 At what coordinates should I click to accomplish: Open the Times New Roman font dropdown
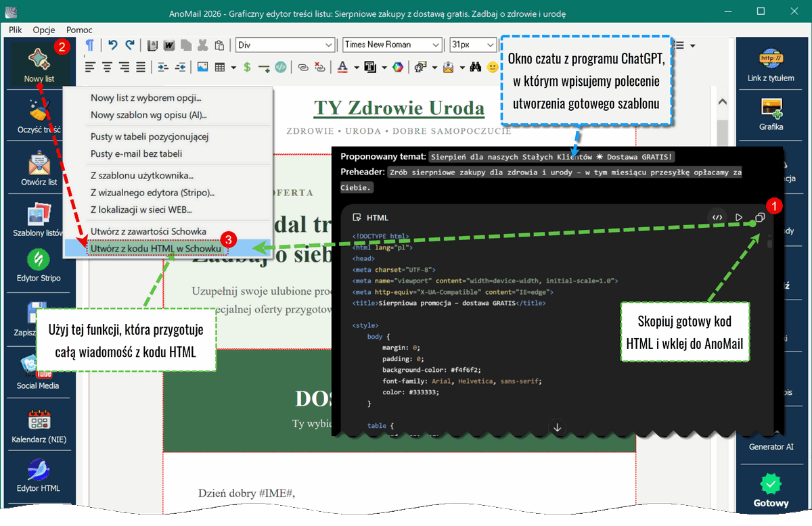point(392,45)
